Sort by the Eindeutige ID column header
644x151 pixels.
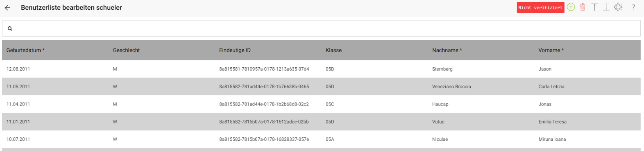(235, 50)
